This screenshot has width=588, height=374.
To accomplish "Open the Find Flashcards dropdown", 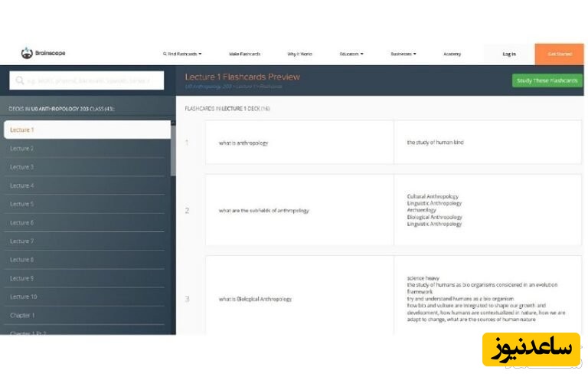I will pyautogui.click(x=182, y=54).
